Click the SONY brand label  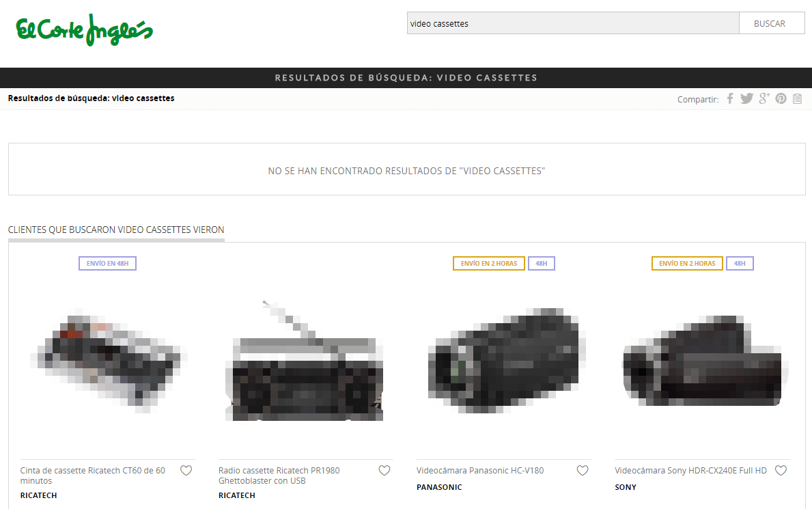click(626, 487)
